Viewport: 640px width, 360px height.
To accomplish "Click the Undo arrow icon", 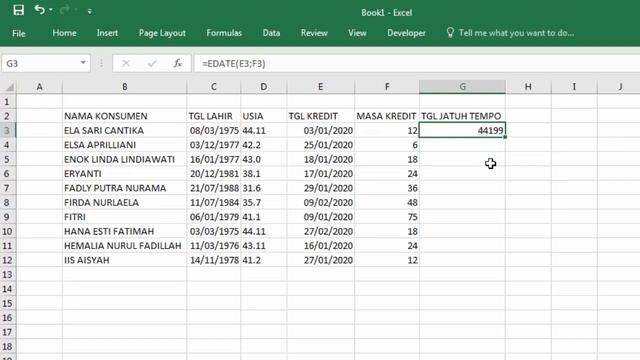I will [x=40, y=9].
